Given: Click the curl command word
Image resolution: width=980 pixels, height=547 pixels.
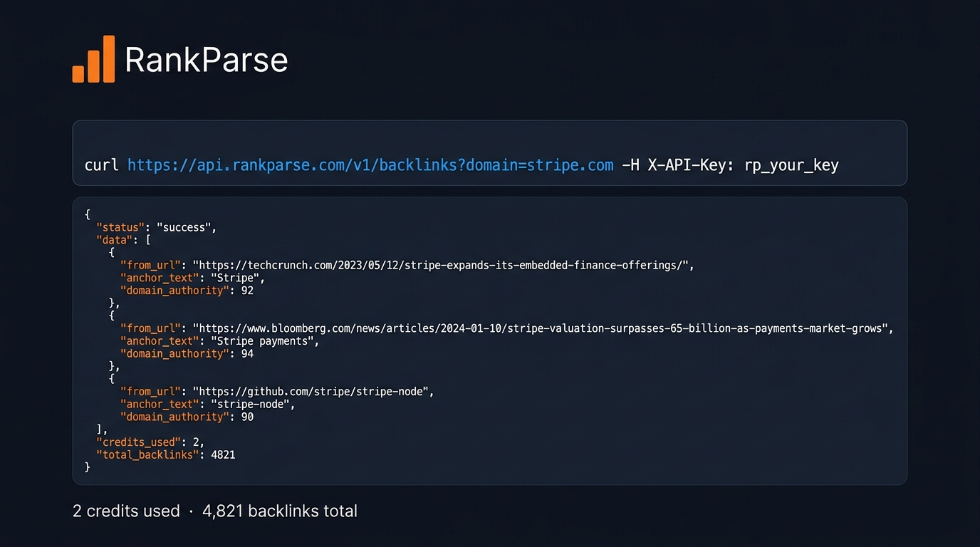Looking at the screenshot, I should tap(102, 165).
